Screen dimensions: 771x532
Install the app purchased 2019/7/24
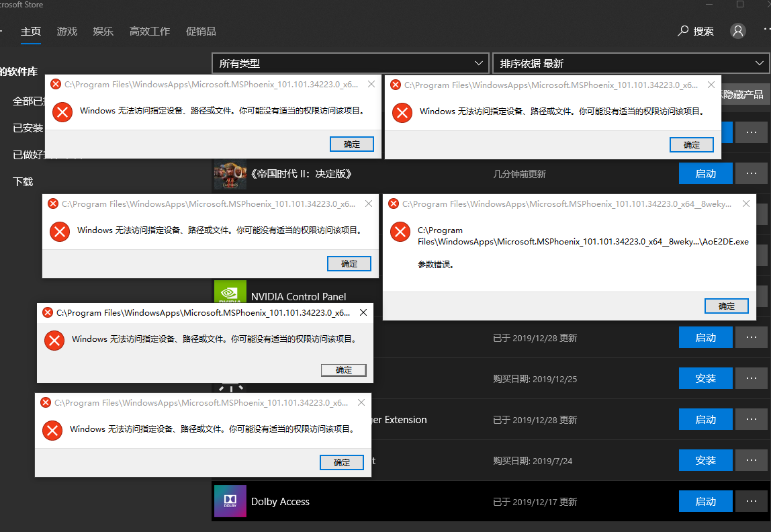click(x=706, y=460)
